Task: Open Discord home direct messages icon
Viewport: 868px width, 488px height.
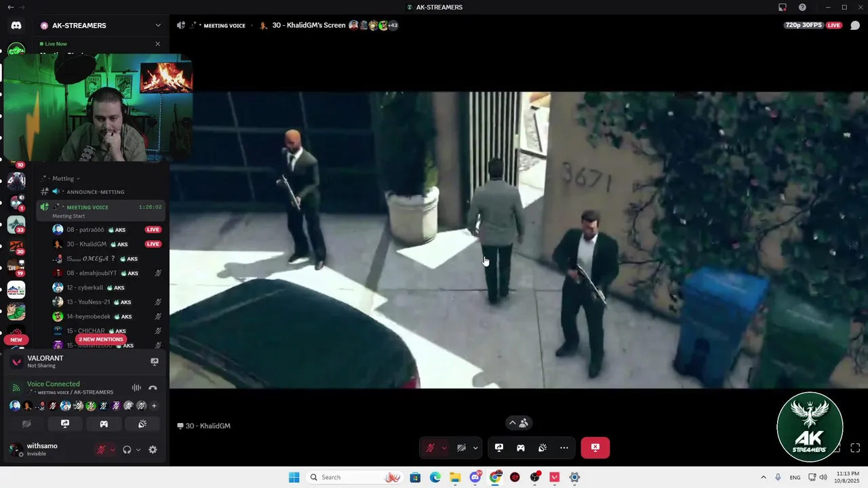Action: coord(16,26)
